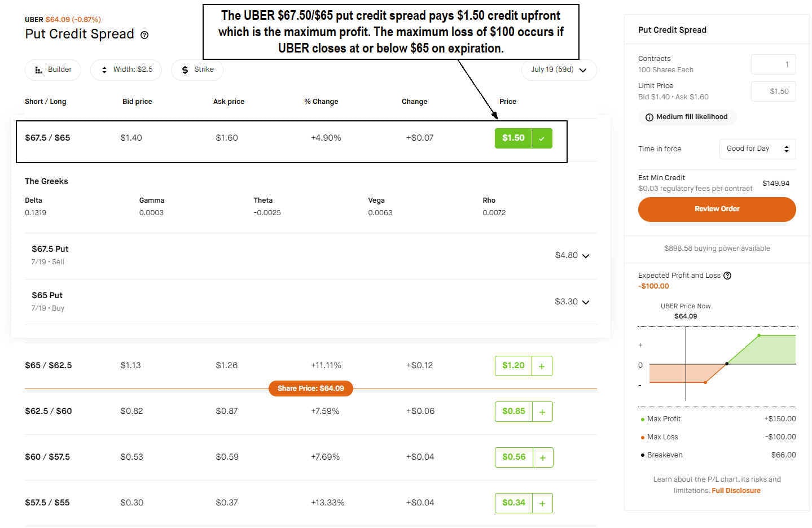Change the spread Width: $2.5 setting
Viewport: 812px width, 528px height.
(126, 69)
